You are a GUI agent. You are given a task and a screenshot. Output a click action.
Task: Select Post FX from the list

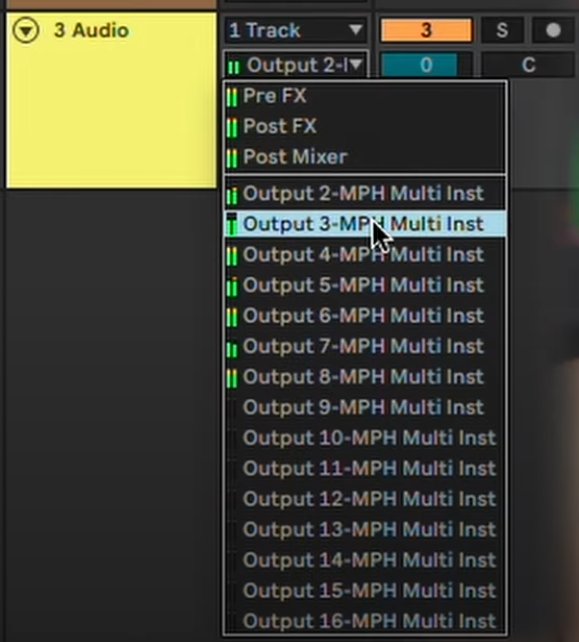coord(365,127)
